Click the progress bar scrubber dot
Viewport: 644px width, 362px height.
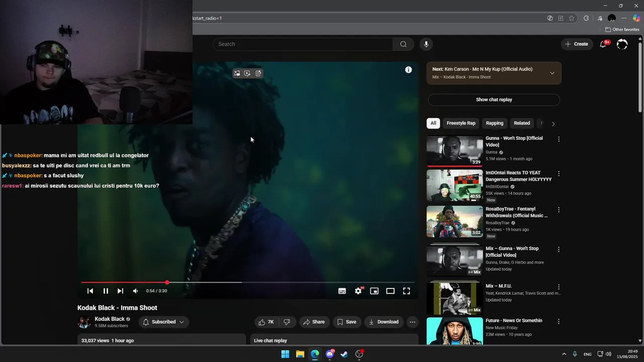pyautogui.click(x=167, y=283)
